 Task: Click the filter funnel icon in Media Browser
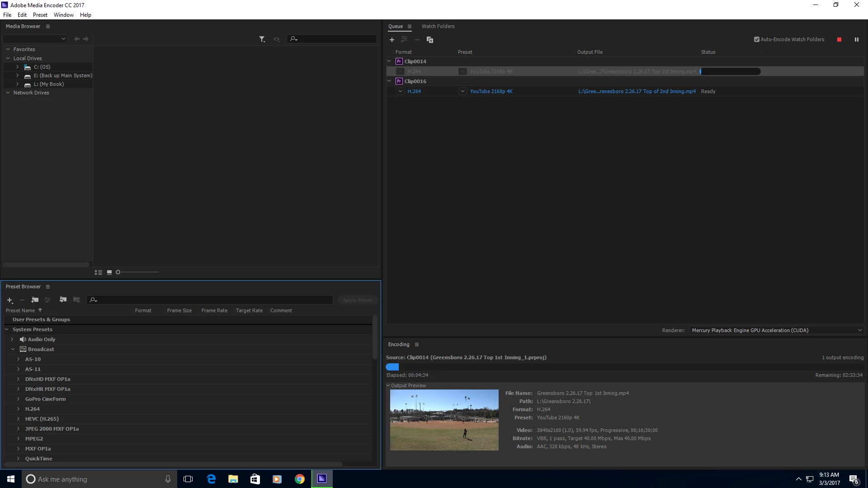[x=262, y=39]
